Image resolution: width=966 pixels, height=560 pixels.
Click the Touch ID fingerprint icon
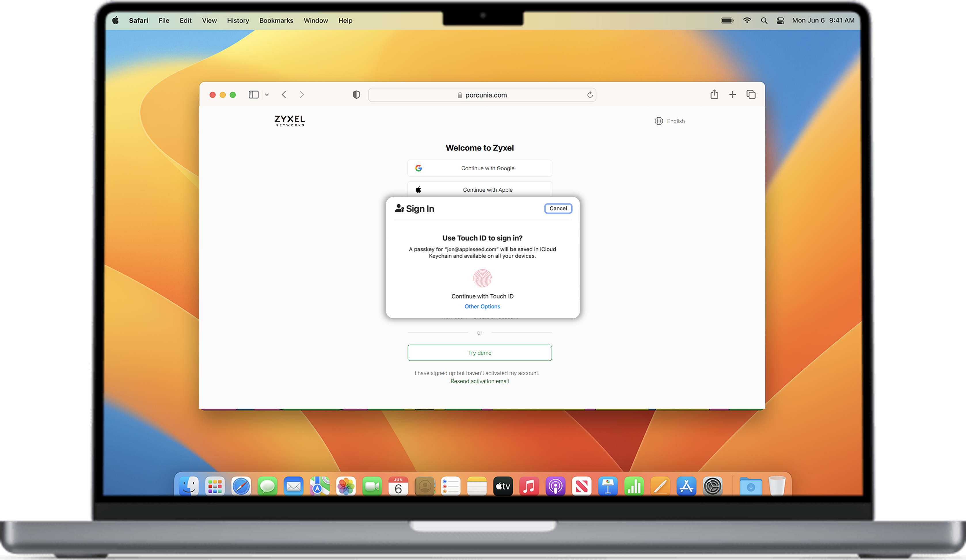(482, 278)
